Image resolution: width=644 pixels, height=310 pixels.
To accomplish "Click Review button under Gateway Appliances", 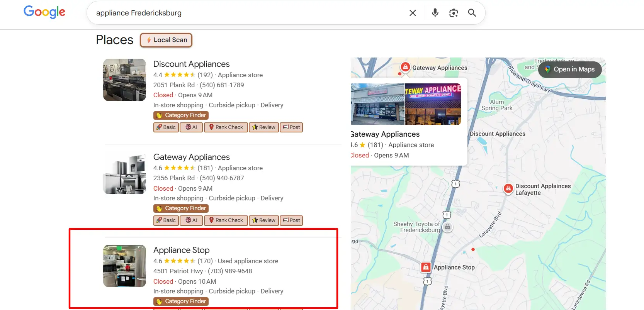I will pos(264,220).
